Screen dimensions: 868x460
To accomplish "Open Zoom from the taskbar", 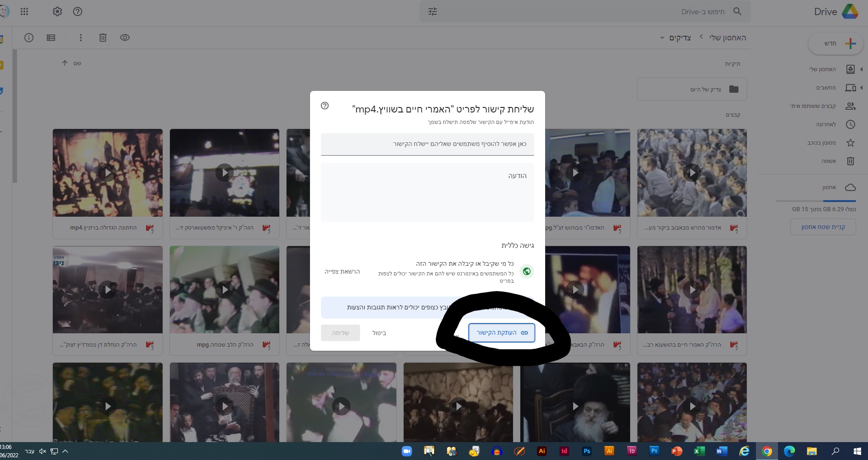I will tap(407, 451).
